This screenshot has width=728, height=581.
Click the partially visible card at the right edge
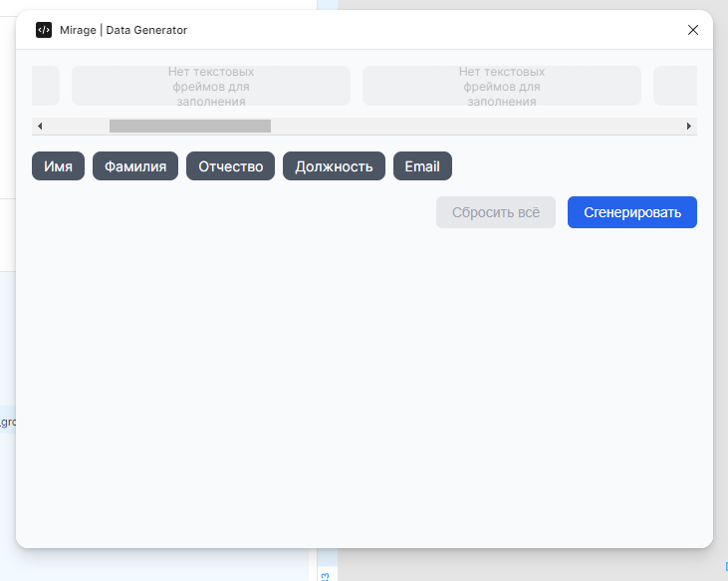coord(675,86)
